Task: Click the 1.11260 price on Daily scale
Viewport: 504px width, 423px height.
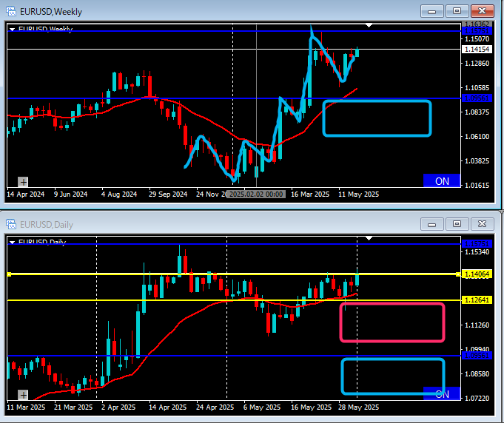Action: [x=477, y=325]
